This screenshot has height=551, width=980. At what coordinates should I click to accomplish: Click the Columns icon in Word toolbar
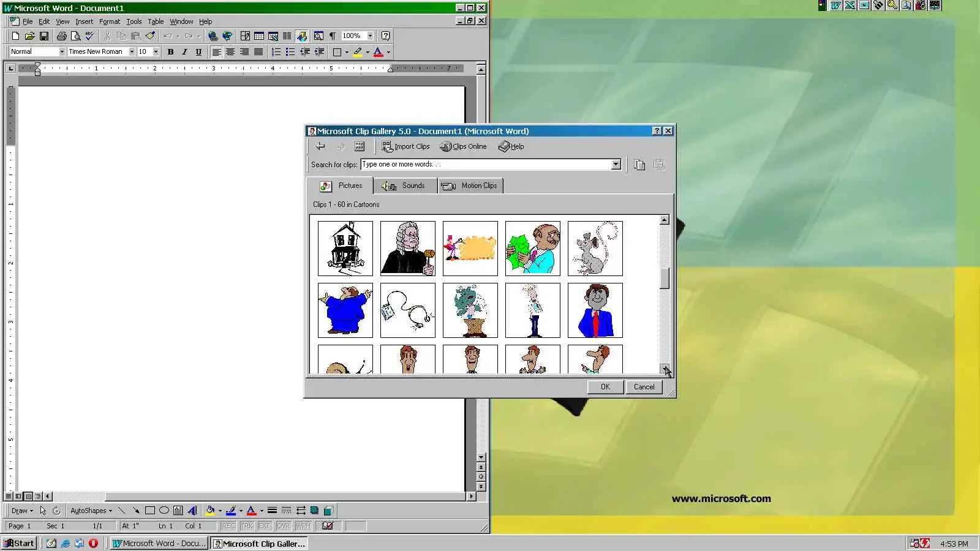[x=287, y=36]
